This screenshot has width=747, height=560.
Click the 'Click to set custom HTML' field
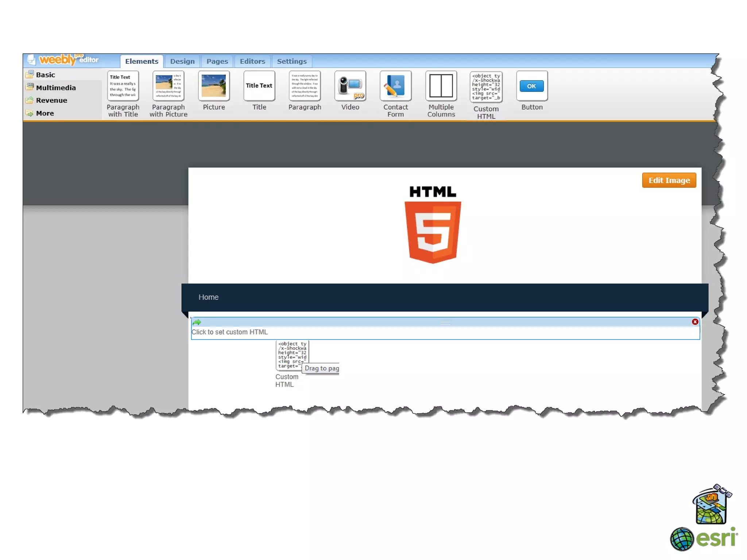pyautogui.click(x=230, y=332)
